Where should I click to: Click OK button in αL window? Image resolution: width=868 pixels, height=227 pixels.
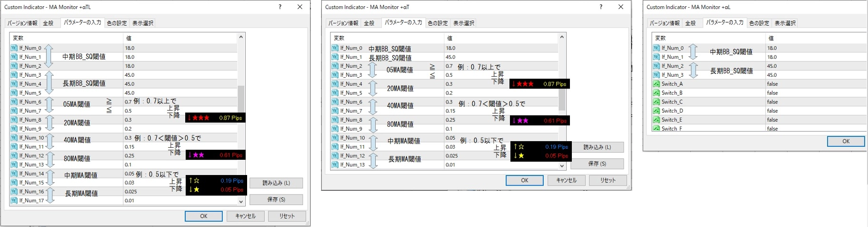(846, 141)
